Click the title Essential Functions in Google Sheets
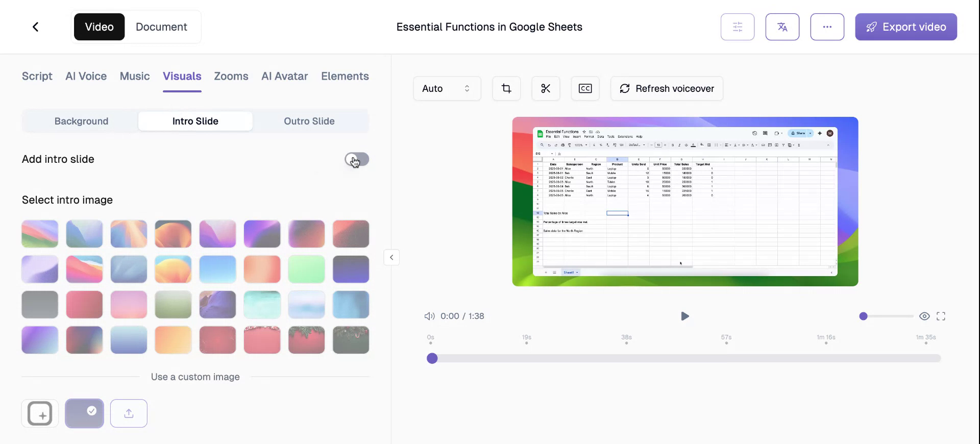980x444 pixels. click(489, 27)
